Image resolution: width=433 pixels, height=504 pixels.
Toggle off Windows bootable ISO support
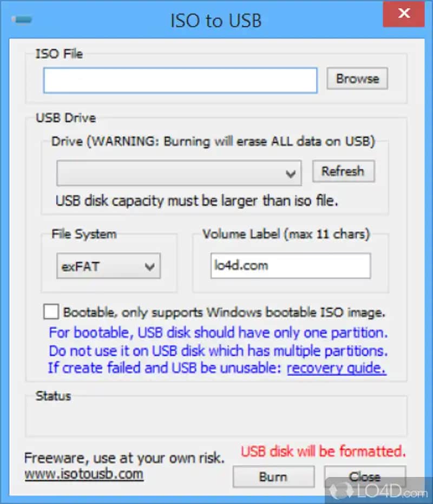51,311
